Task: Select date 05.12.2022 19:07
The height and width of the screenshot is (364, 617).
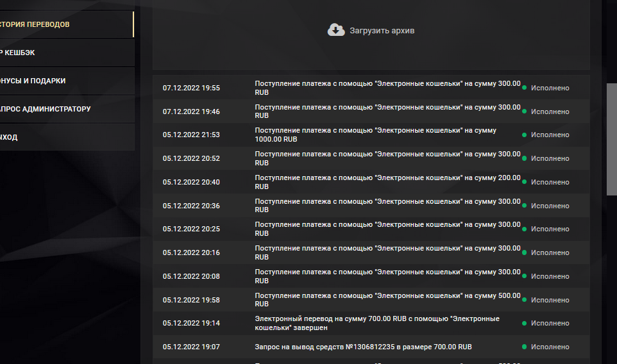Action: tap(191, 347)
